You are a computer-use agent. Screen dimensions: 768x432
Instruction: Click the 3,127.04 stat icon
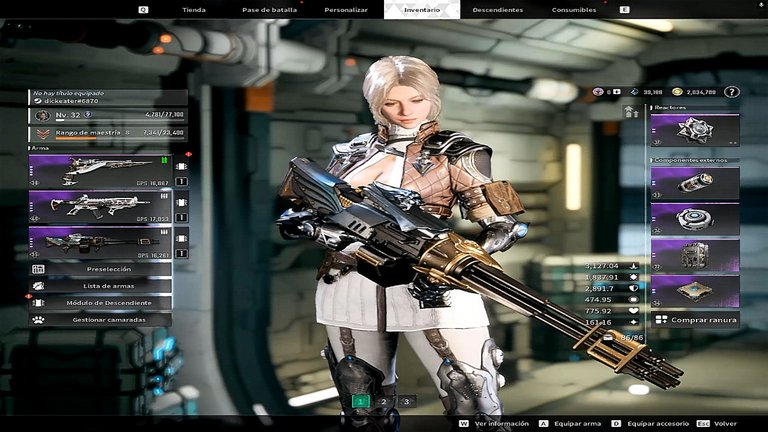[x=633, y=266]
